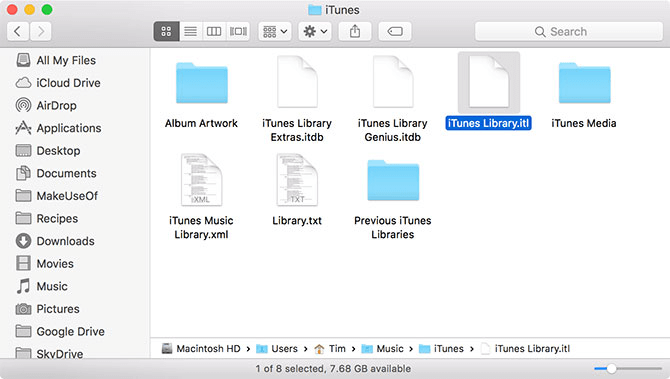Click the iTunes Media name label
Viewport: 670px width, 379px height.
point(584,123)
